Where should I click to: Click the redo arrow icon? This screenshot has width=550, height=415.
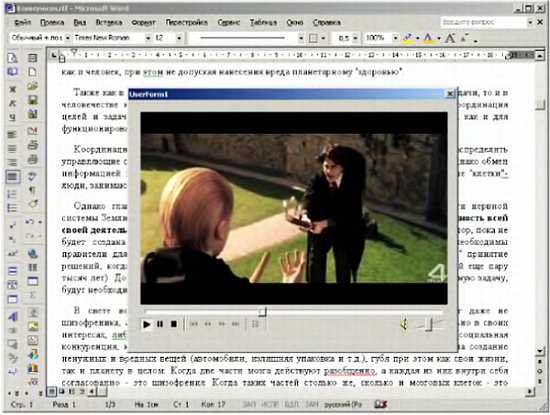click(29, 236)
